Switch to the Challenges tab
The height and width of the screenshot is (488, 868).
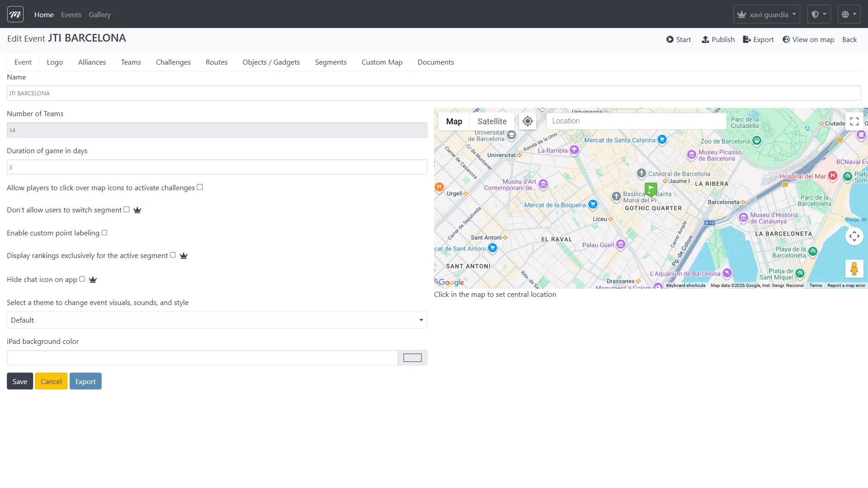point(173,62)
